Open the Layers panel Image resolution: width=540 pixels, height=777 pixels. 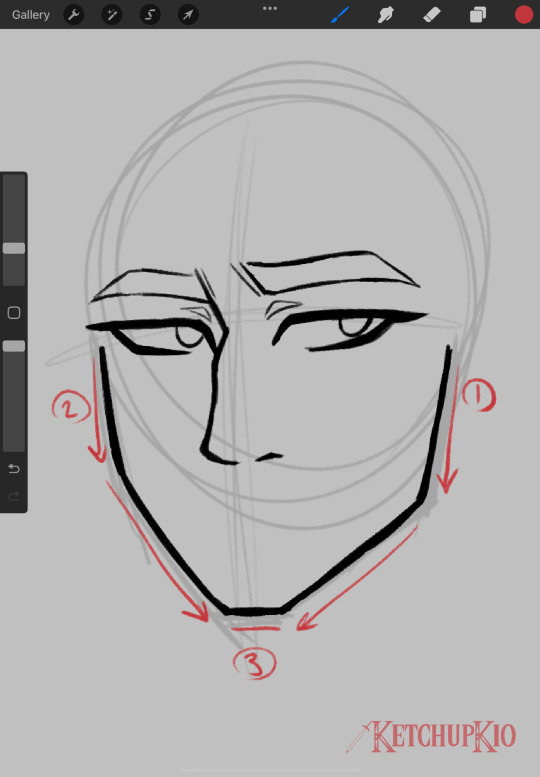[x=478, y=15]
